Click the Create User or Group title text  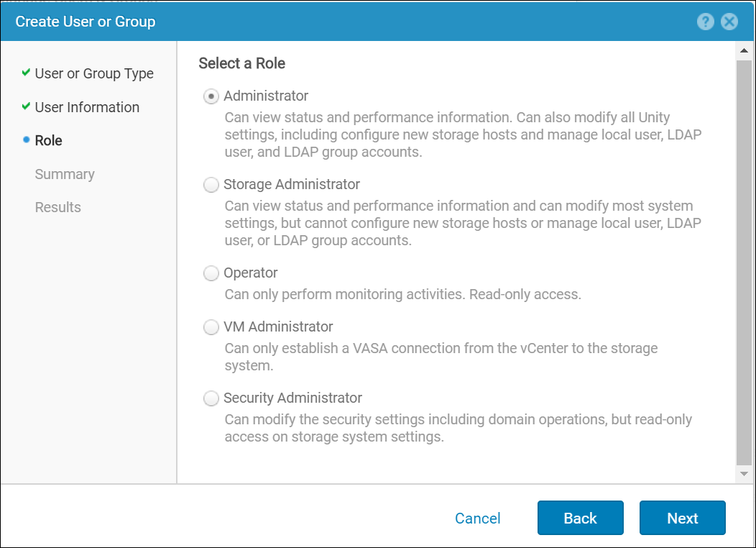[85, 22]
